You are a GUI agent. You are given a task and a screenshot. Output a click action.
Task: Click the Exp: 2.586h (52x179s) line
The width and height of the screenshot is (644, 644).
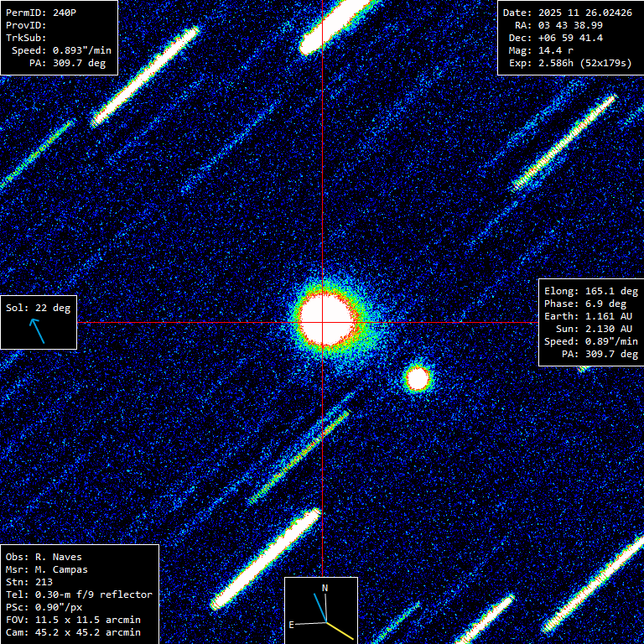coord(570,63)
